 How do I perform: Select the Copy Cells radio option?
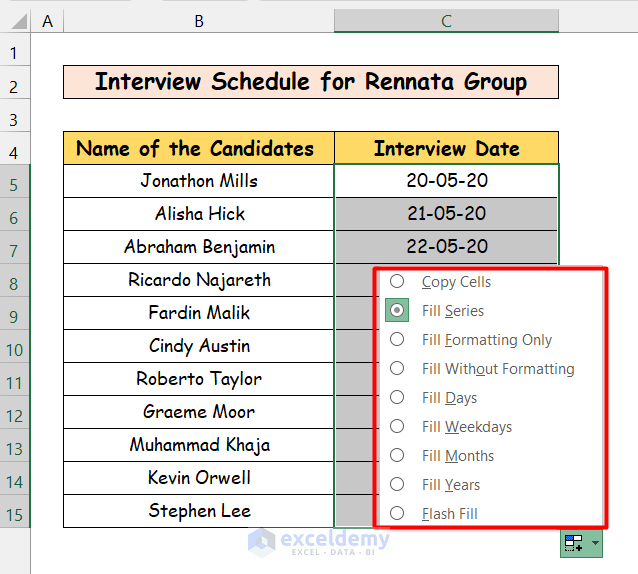397,282
